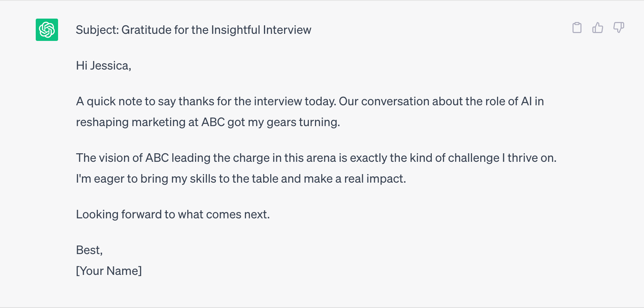Click the line beginning 'The vision of ABC'
Image resolution: width=644 pixels, height=308 pixels.
pyautogui.click(x=316, y=158)
